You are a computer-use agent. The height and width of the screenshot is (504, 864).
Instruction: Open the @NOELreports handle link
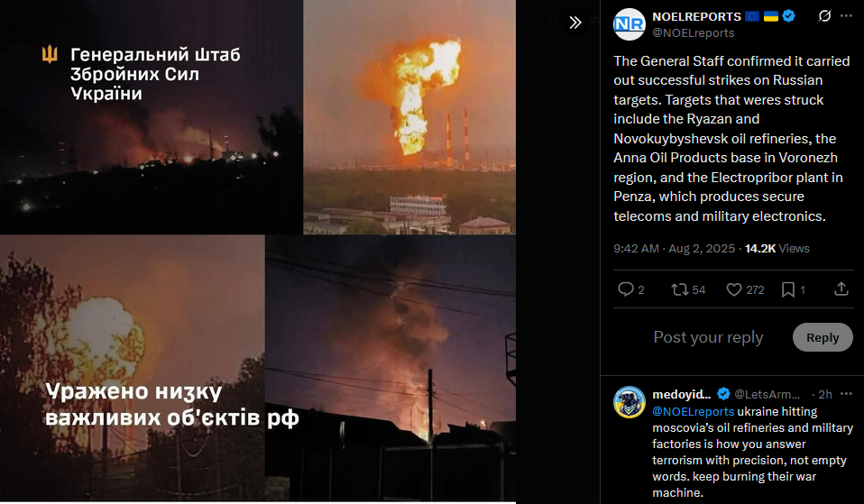(694, 33)
